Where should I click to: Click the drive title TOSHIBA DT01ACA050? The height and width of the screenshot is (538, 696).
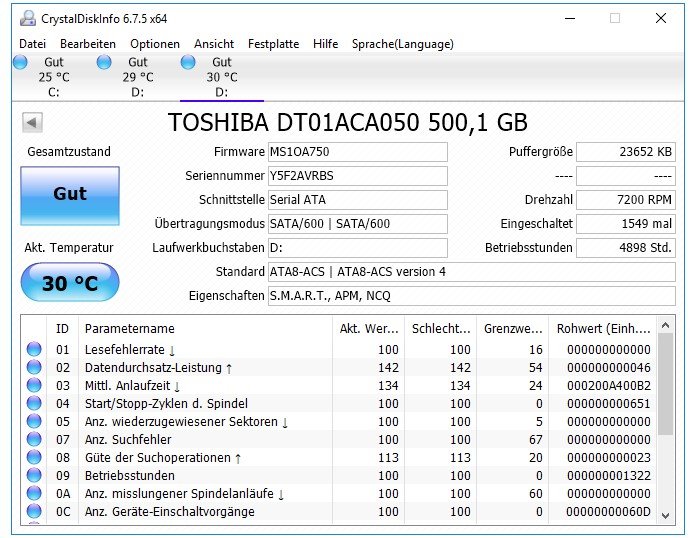(348, 123)
